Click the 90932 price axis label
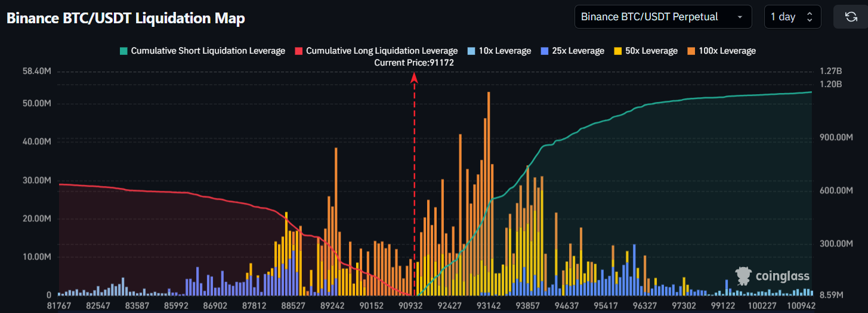 (x=410, y=305)
